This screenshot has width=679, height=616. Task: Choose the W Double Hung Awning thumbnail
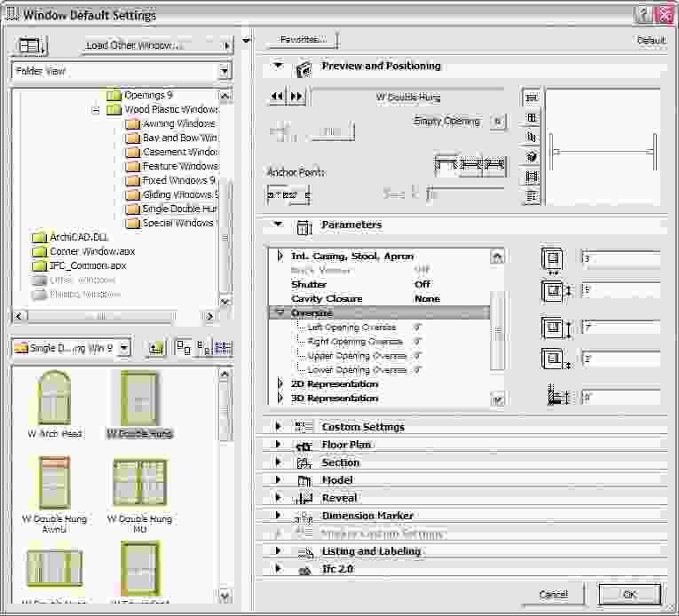click(54, 494)
